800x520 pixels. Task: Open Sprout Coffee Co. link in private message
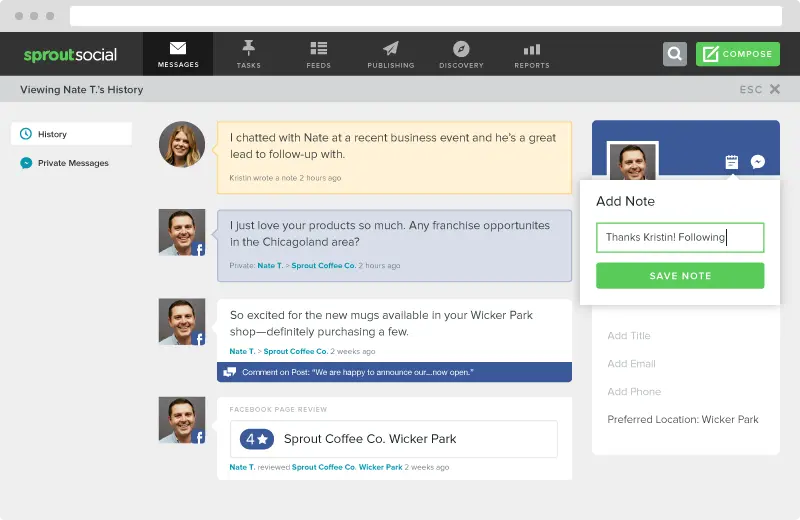coord(323,266)
